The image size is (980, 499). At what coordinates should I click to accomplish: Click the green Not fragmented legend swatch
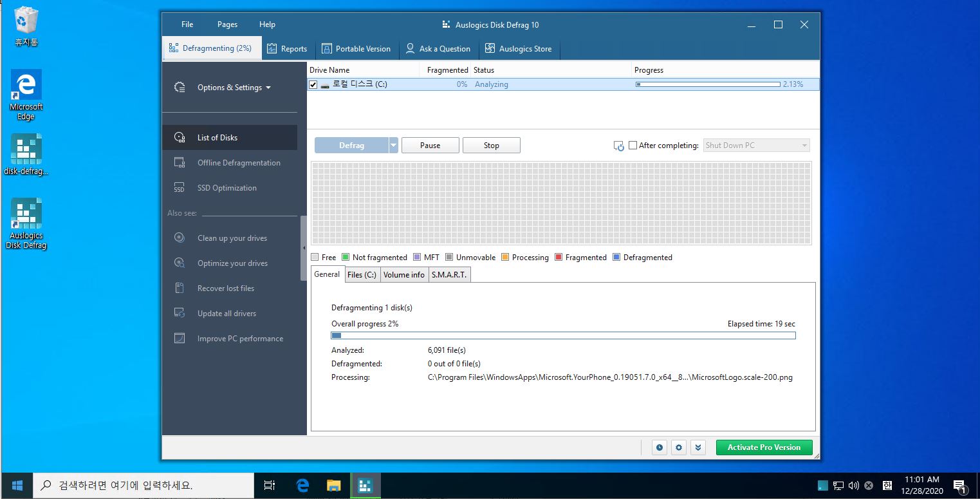(x=346, y=258)
